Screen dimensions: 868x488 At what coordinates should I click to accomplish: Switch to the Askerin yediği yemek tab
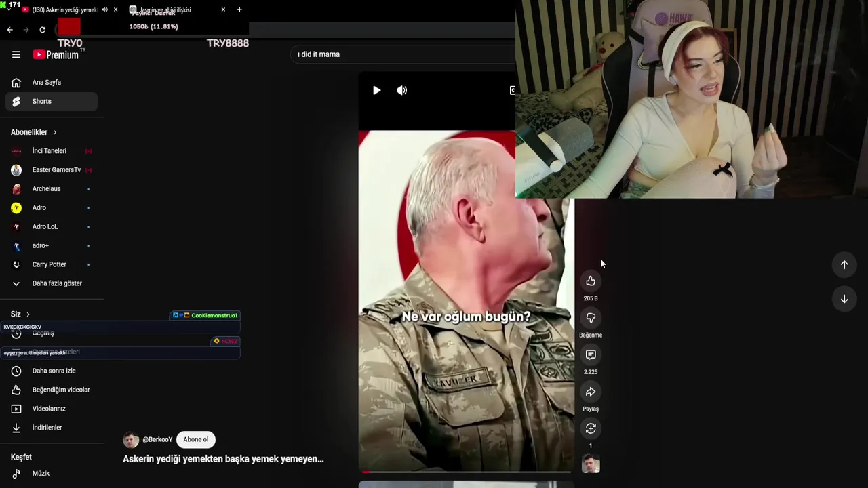coord(64,9)
